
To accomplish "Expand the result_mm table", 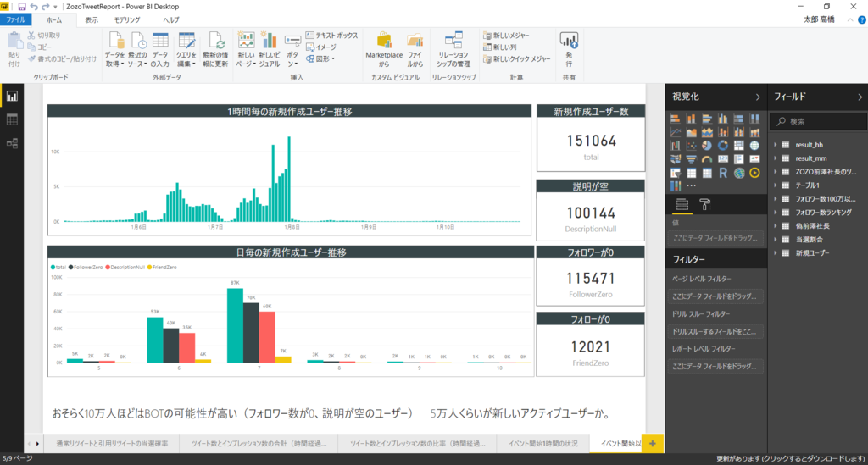I will tap(776, 158).
